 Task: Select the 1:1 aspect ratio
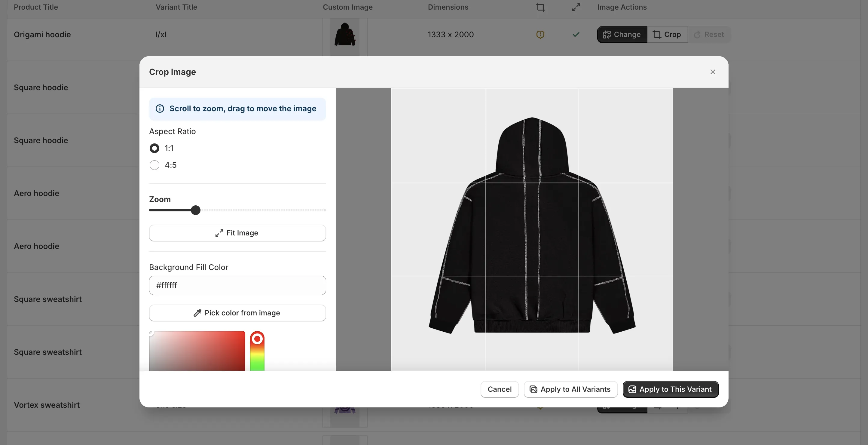click(x=154, y=148)
